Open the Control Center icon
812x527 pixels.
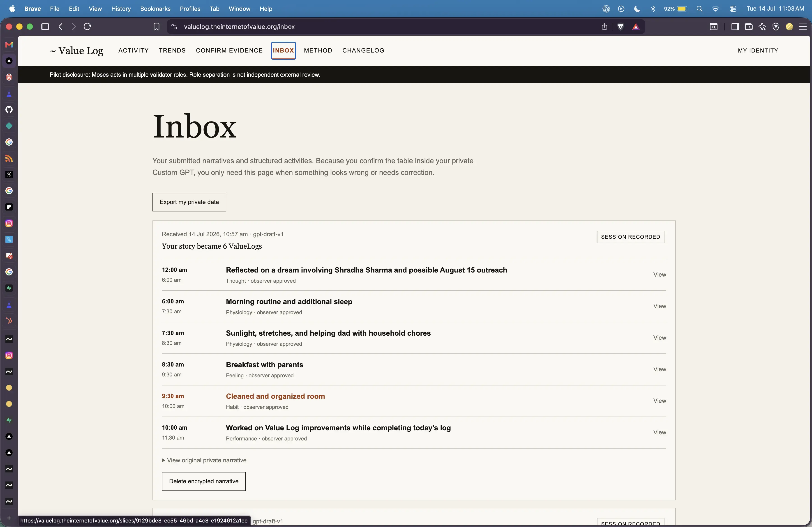click(733, 9)
